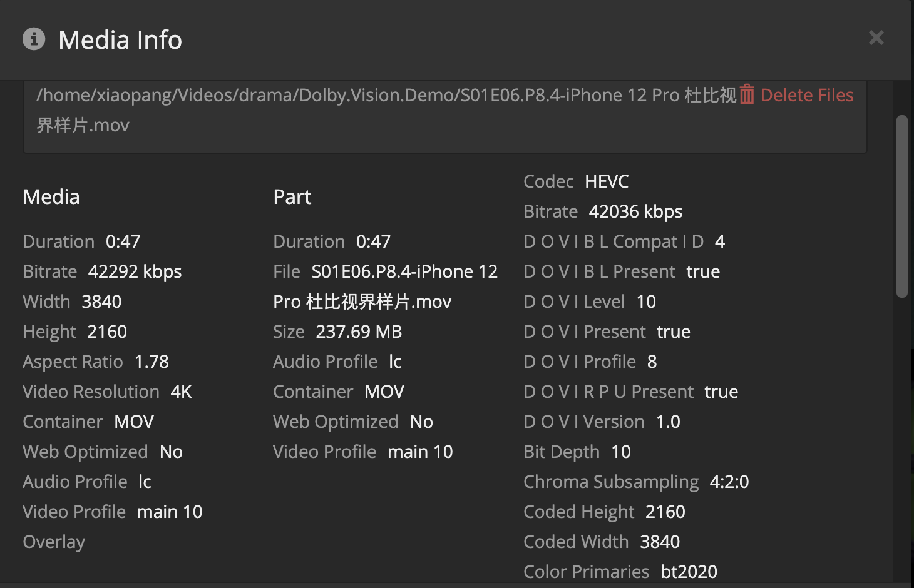The height and width of the screenshot is (588, 914).
Task: Click the Color Primaries bt2020 value
Action: (689, 572)
